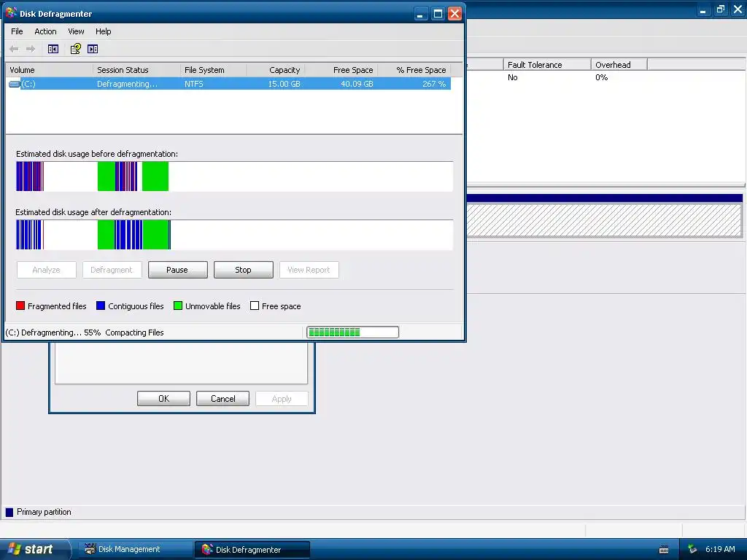The image size is (747, 560).
Task: Select the C: drive volume icon
Action: [x=15, y=84]
